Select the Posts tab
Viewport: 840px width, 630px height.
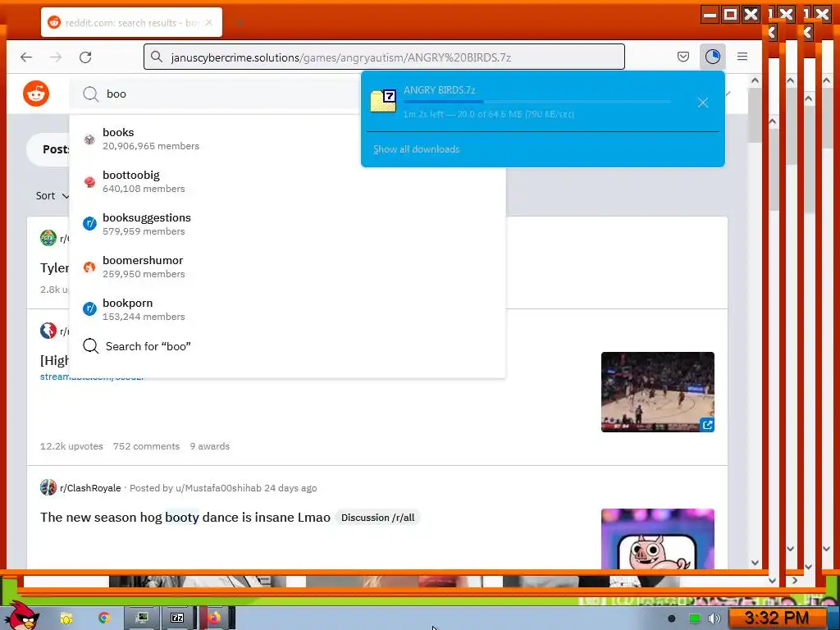point(56,149)
